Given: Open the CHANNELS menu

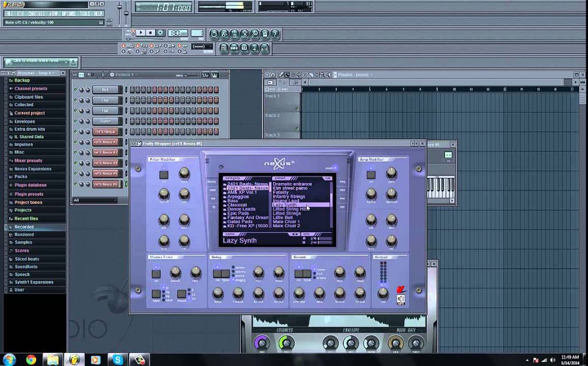Looking at the screenshot, I should click(37, 14).
